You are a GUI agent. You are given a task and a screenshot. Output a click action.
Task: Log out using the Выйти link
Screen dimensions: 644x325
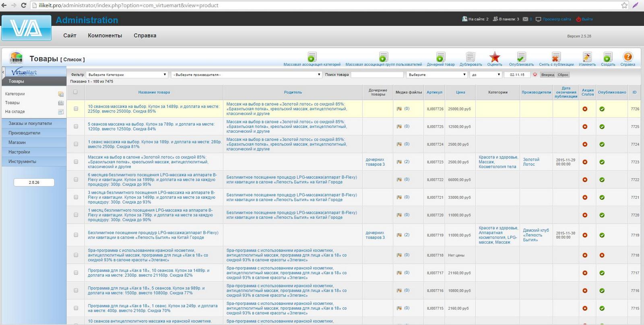pyautogui.click(x=587, y=19)
